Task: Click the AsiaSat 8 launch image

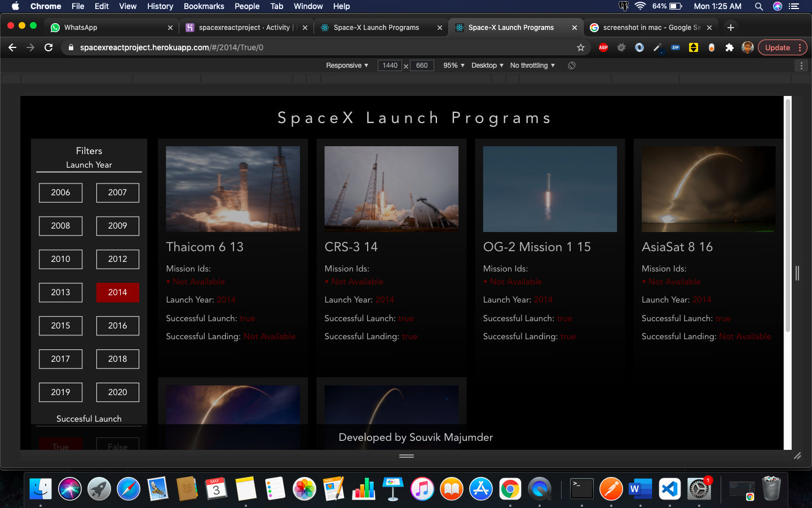Action: [709, 189]
